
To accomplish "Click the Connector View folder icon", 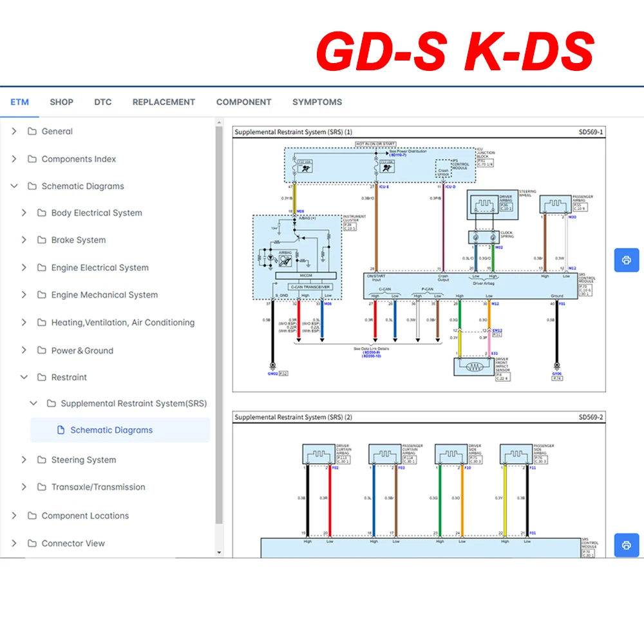I will [32, 543].
